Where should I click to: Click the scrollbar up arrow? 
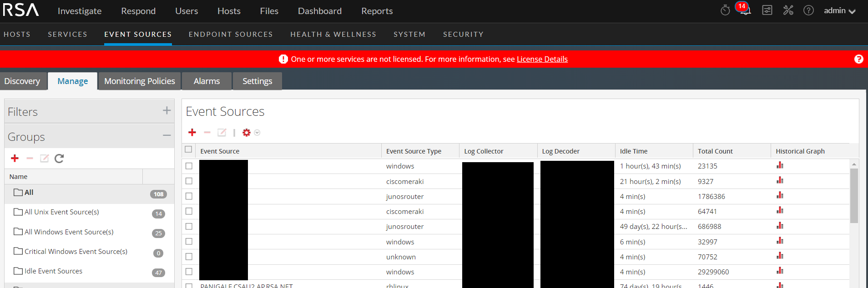click(854, 164)
